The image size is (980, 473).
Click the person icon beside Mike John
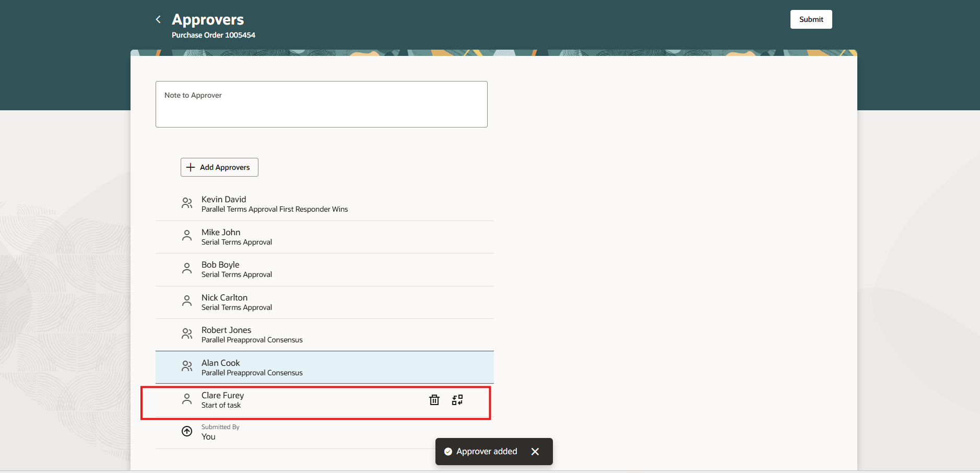coord(187,236)
